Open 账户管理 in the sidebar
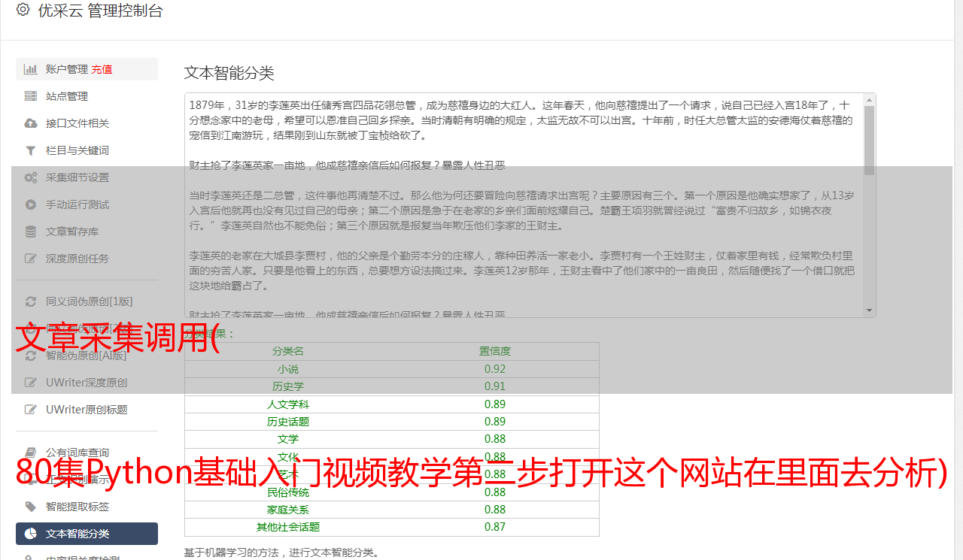Viewport: 963px width, 560px height. [x=67, y=69]
